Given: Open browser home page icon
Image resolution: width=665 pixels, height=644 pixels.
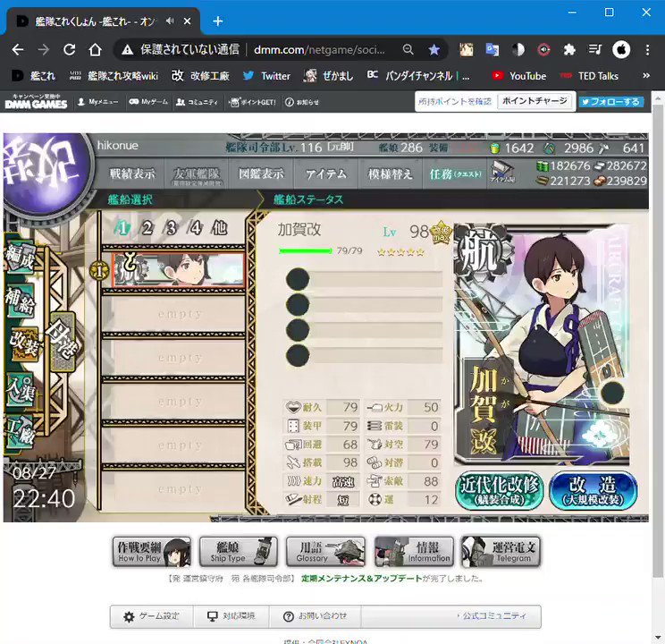Looking at the screenshot, I should (x=95, y=50).
